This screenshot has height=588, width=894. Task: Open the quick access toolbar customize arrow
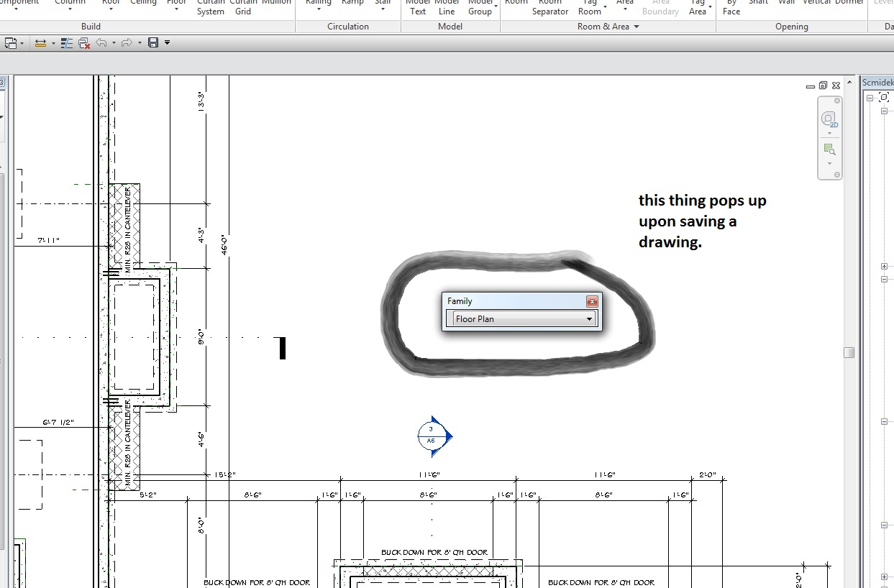pyautogui.click(x=168, y=43)
